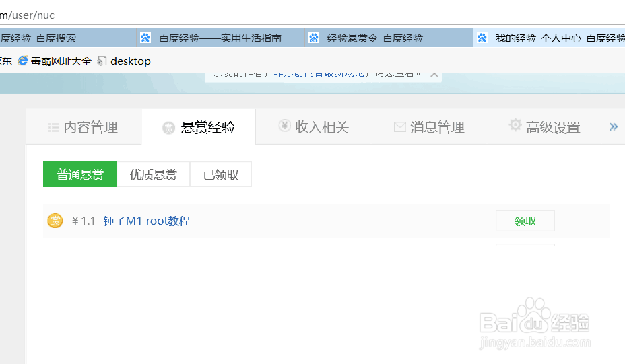Go to the 高级设置 tab

click(x=544, y=126)
